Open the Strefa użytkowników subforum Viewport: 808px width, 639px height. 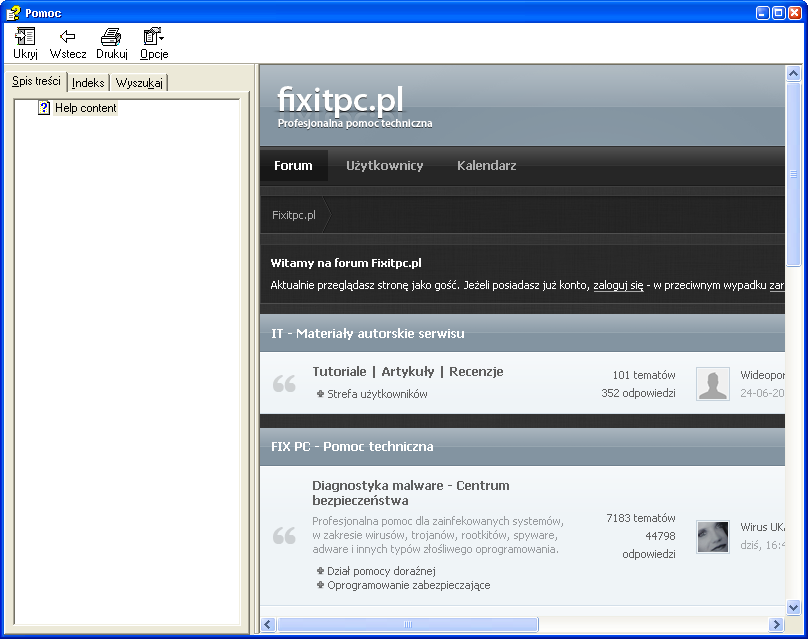click(377, 394)
